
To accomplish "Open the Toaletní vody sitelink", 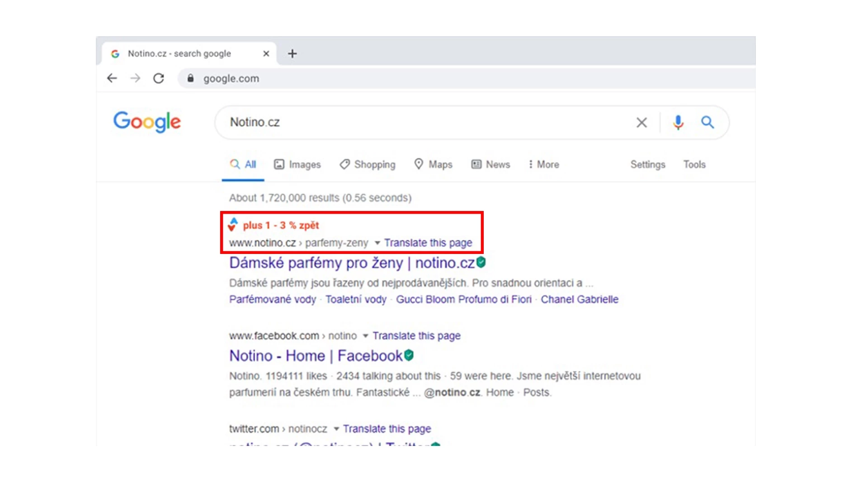I will click(356, 299).
